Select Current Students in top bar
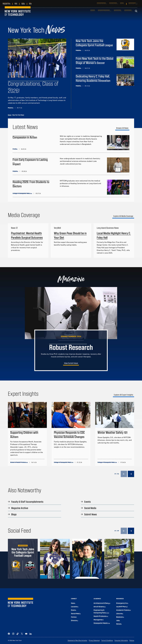This screenshot has height=644, width=142. tap(102, 4)
